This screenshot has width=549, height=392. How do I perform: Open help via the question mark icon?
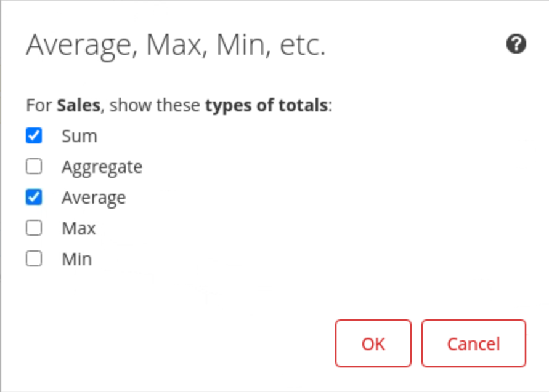pos(516,44)
